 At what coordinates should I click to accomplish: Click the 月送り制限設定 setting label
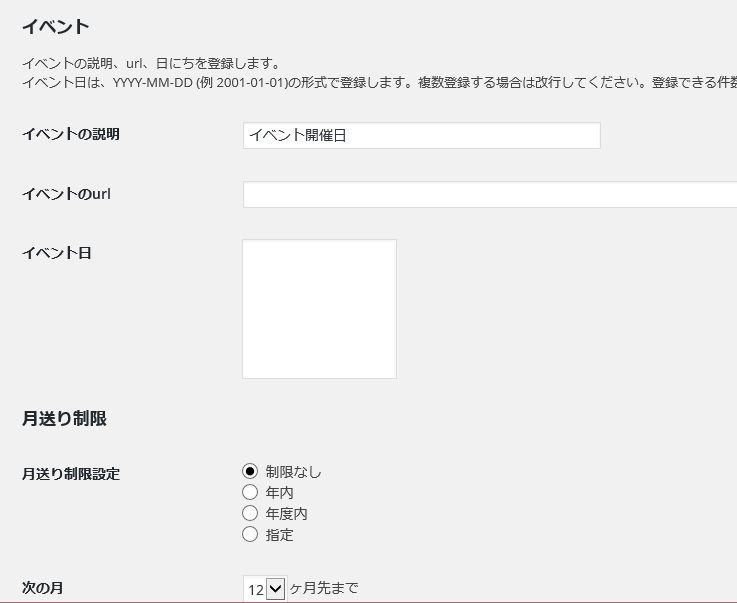click(71, 474)
